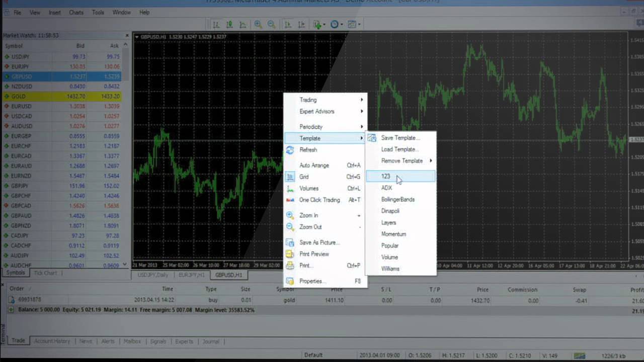Click the indicators list toolbar icon
This screenshot has height=362, width=644.
317,24
